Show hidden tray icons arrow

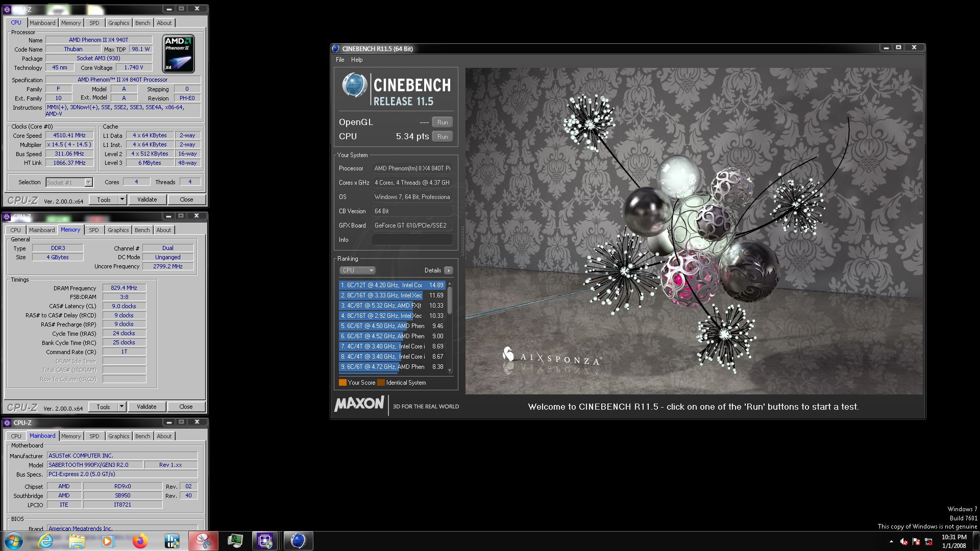click(x=891, y=542)
